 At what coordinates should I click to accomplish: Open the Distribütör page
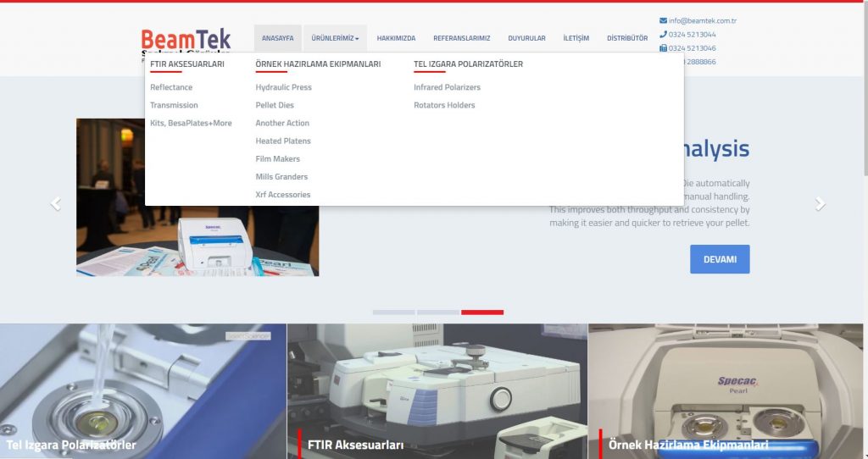click(x=627, y=38)
